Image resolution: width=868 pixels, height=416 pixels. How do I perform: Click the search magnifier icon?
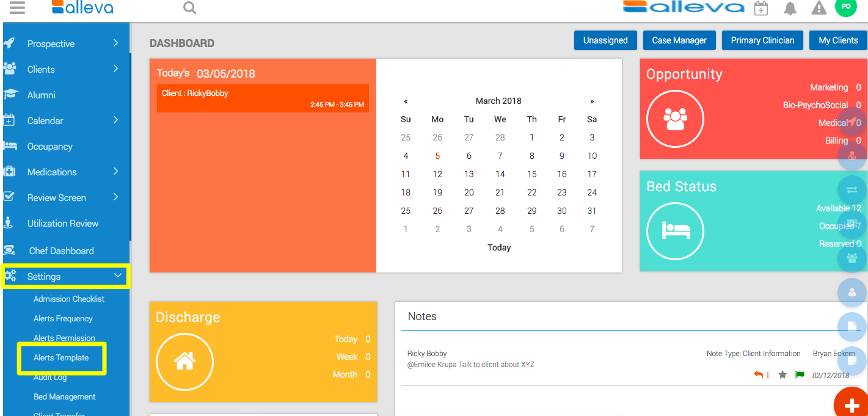tap(190, 8)
